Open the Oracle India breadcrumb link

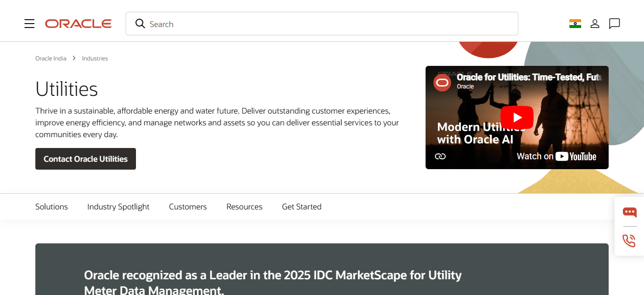[51, 58]
